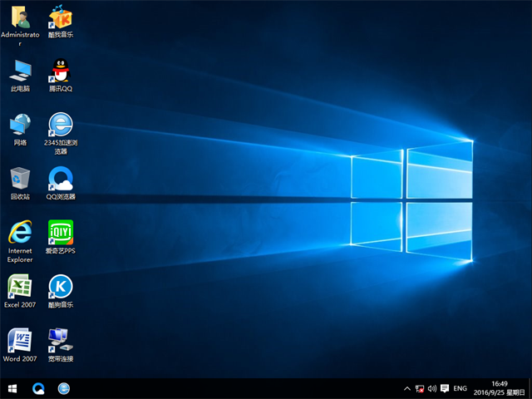Click the volume speaker tray icon
The height and width of the screenshot is (399, 532).
coord(432,388)
